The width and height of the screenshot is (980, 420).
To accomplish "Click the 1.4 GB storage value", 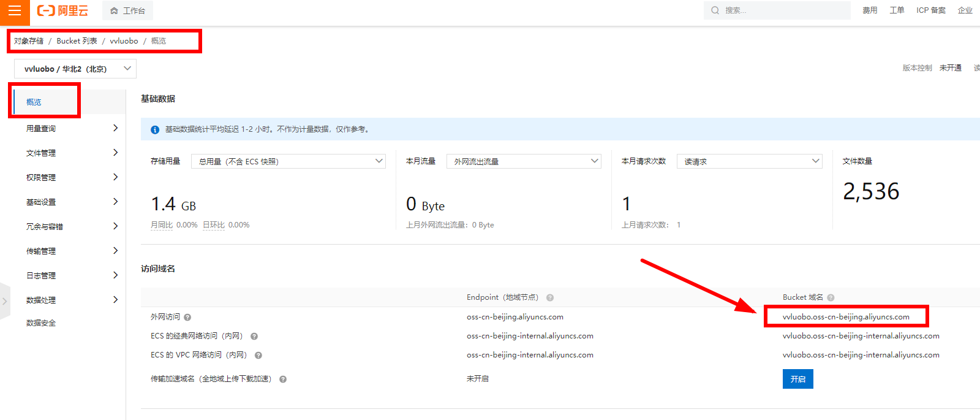I will (173, 204).
